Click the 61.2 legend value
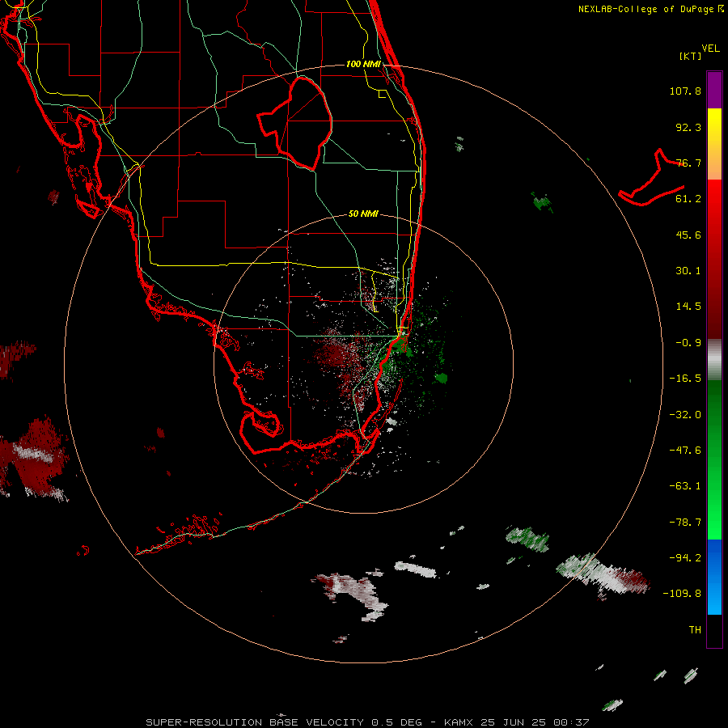The height and width of the screenshot is (728, 728). 688,199
